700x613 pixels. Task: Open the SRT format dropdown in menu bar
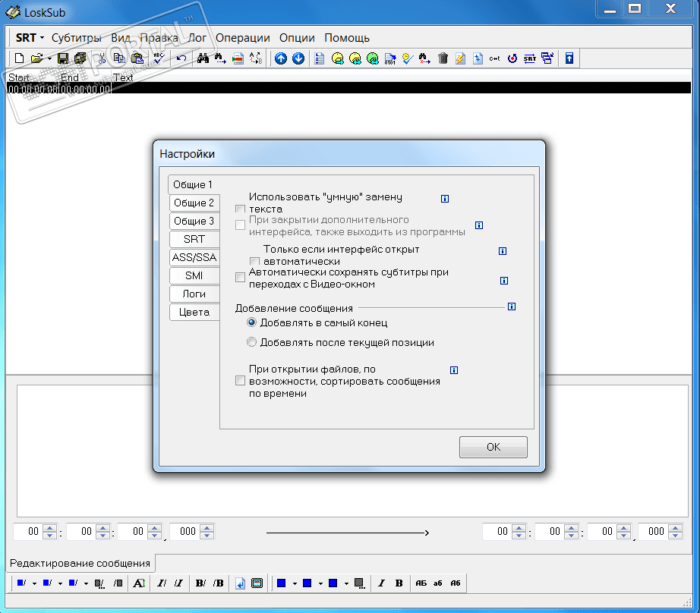pyautogui.click(x=30, y=38)
